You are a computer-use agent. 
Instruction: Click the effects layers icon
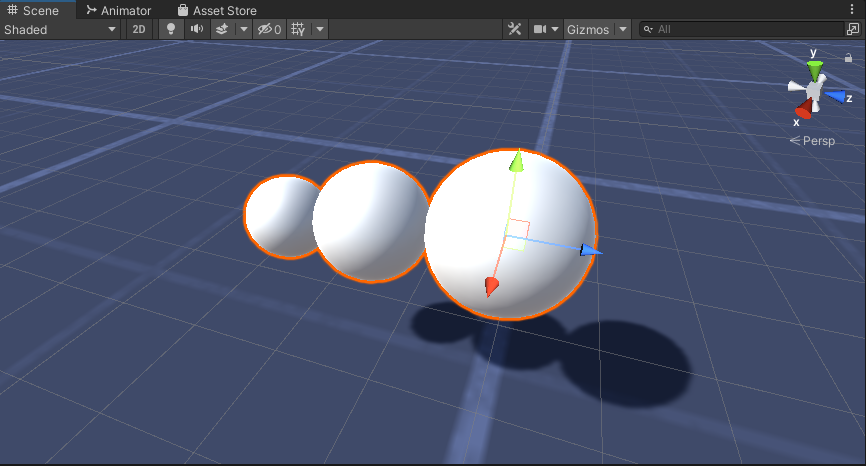pos(222,29)
